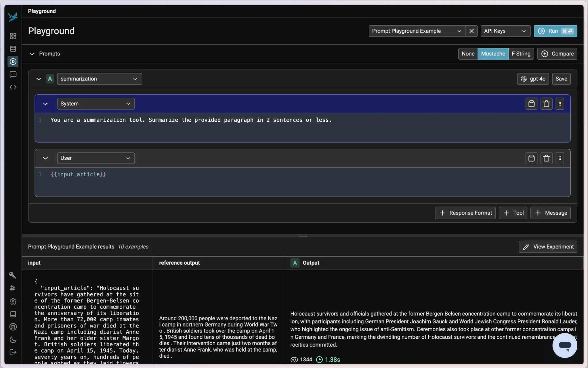The height and width of the screenshot is (368, 588).
Task: Switch to F-String template format
Action: pos(521,54)
